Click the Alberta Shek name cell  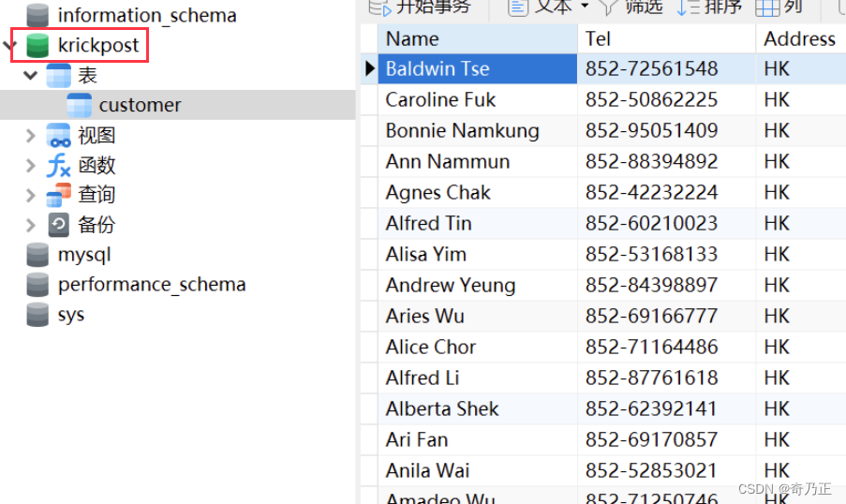[x=478, y=409]
